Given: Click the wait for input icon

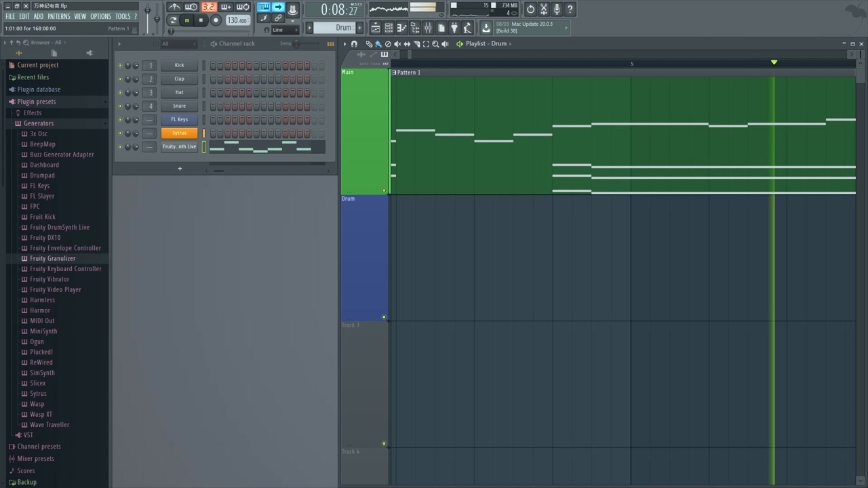Looking at the screenshot, I should tap(191, 7).
